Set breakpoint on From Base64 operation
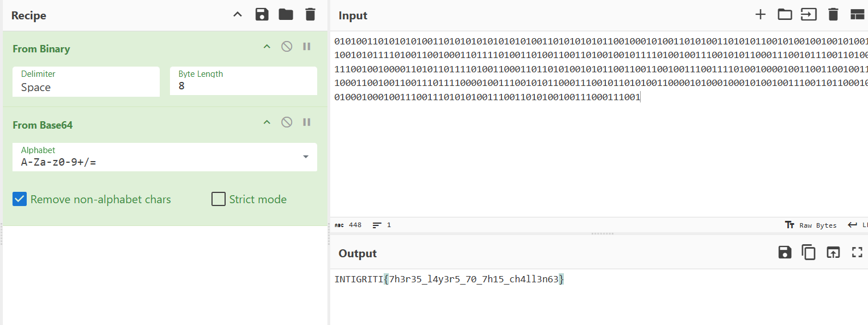The height and width of the screenshot is (325, 868). click(306, 122)
